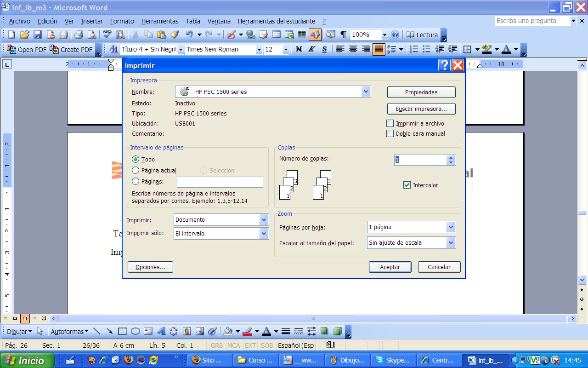Click the Print icon in Word toolbar

click(79, 34)
